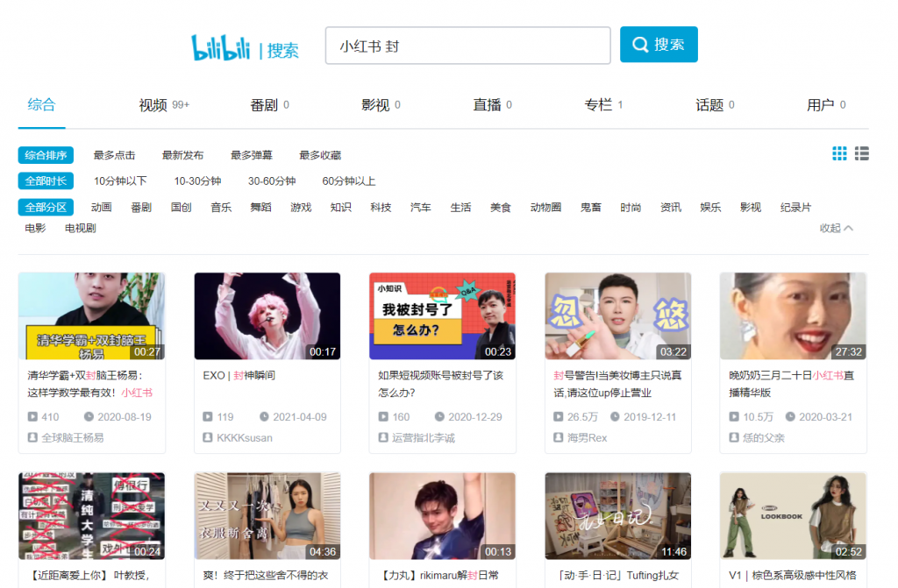898x588 pixels.
Task: Collapse filters with 收起 chevron
Action: [x=836, y=228]
